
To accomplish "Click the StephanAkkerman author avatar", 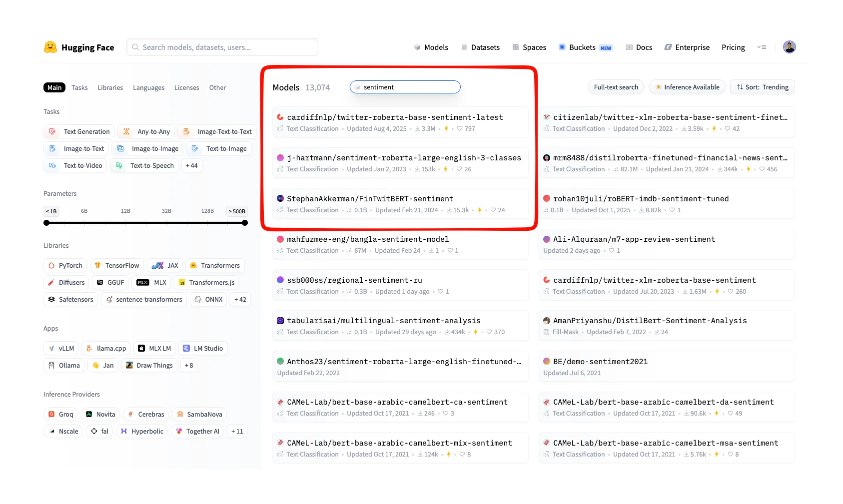I will tap(280, 198).
